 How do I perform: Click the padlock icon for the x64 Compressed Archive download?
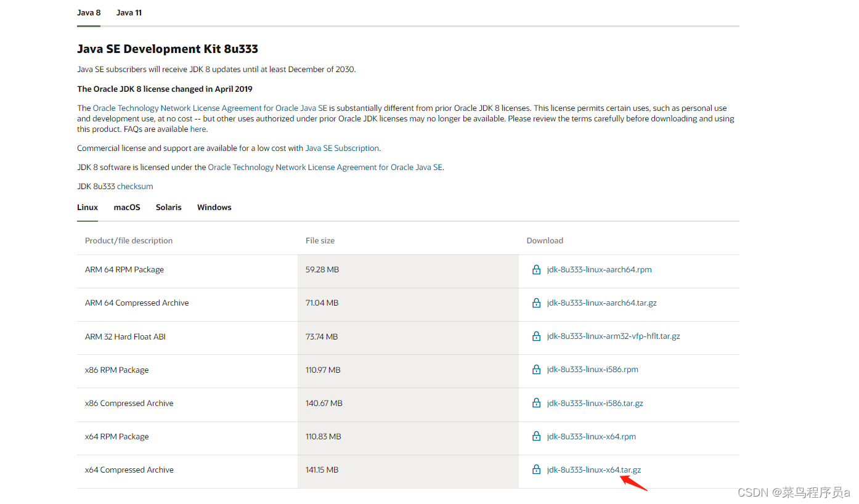pyautogui.click(x=535, y=469)
